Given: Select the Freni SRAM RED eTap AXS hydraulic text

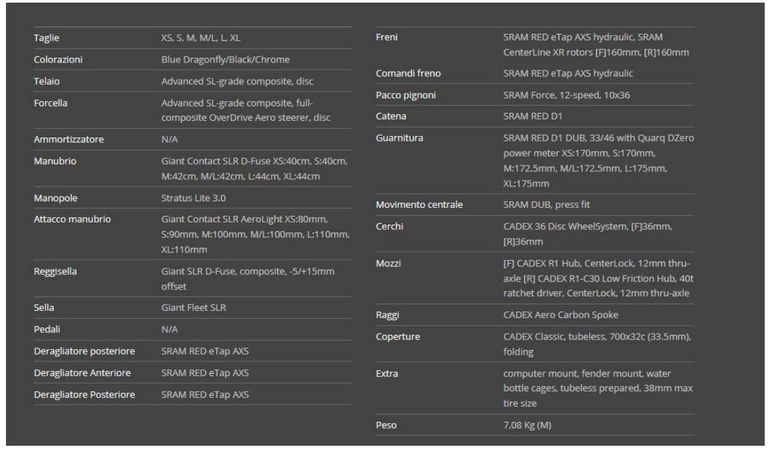Looking at the screenshot, I should point(596,45).
